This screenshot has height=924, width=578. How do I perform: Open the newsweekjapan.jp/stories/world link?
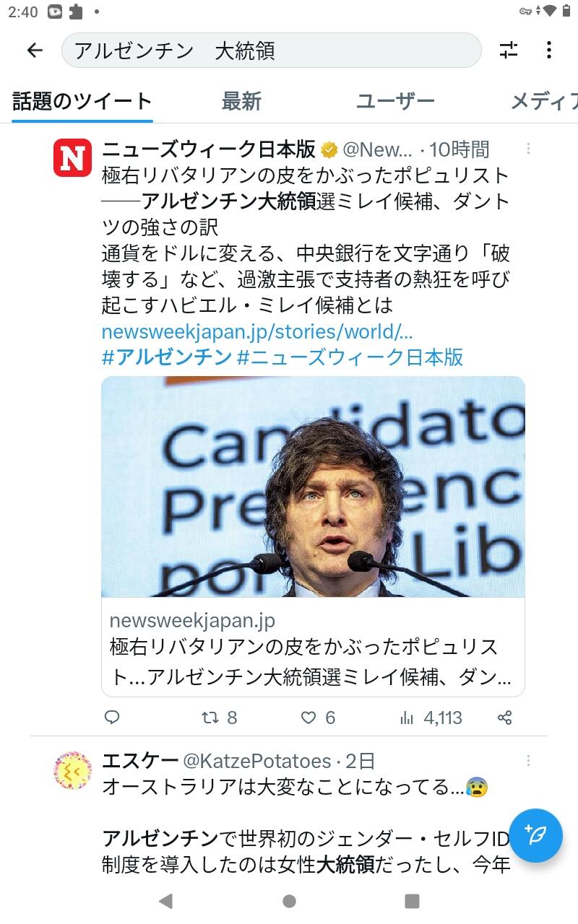257,331
